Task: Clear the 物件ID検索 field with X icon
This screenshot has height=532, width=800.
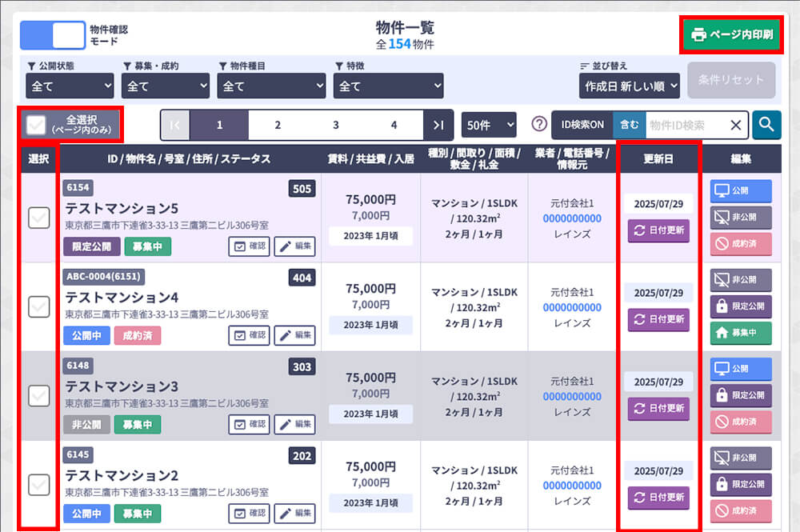Action: pyautogui.click(x=736, y=125)
